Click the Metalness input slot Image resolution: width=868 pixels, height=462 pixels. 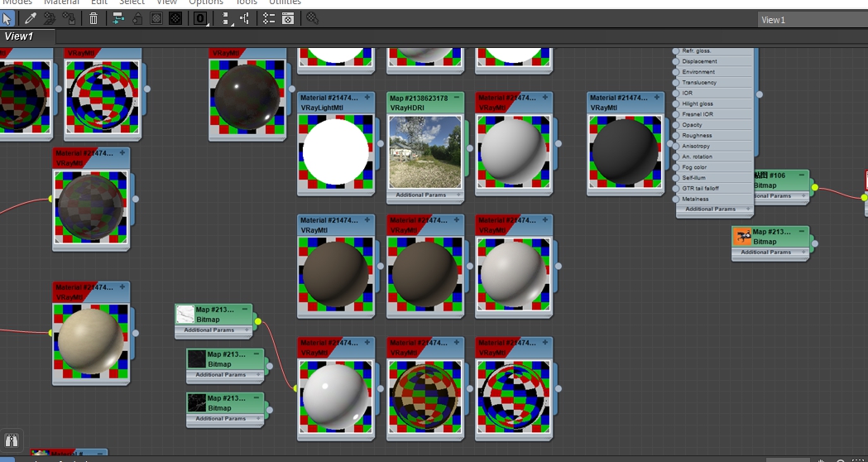coord(676,199)
